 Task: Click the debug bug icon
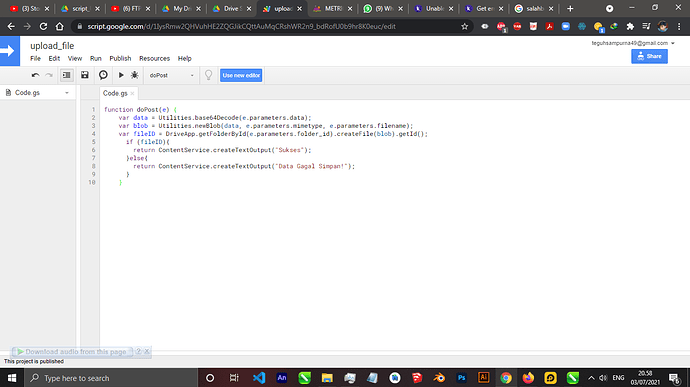135,75
